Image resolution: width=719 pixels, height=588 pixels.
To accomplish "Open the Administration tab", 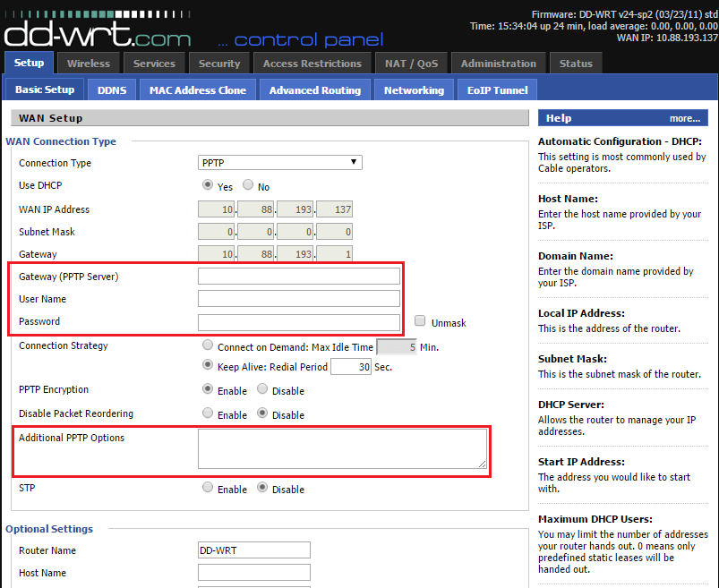I will click(498, 64).
